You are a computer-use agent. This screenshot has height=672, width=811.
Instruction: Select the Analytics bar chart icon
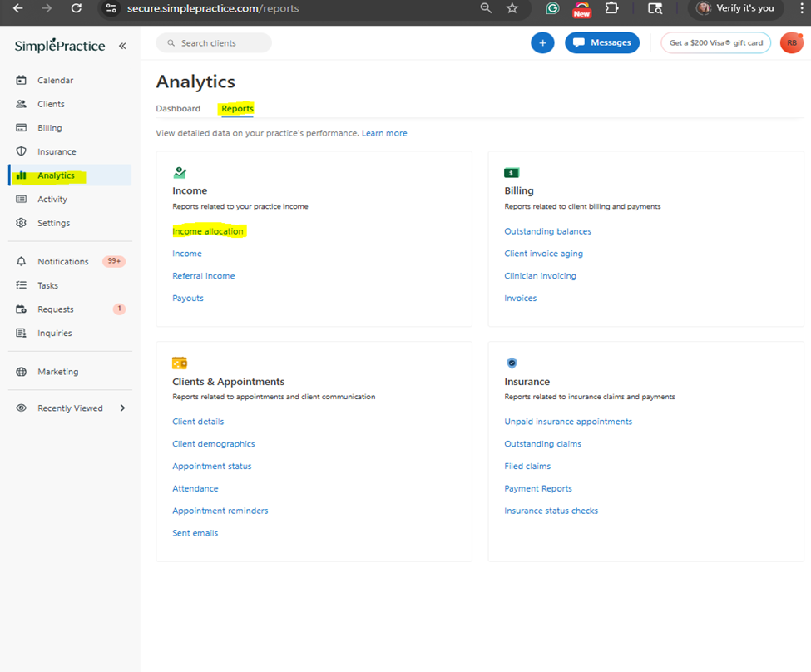[x=21, y=175]
